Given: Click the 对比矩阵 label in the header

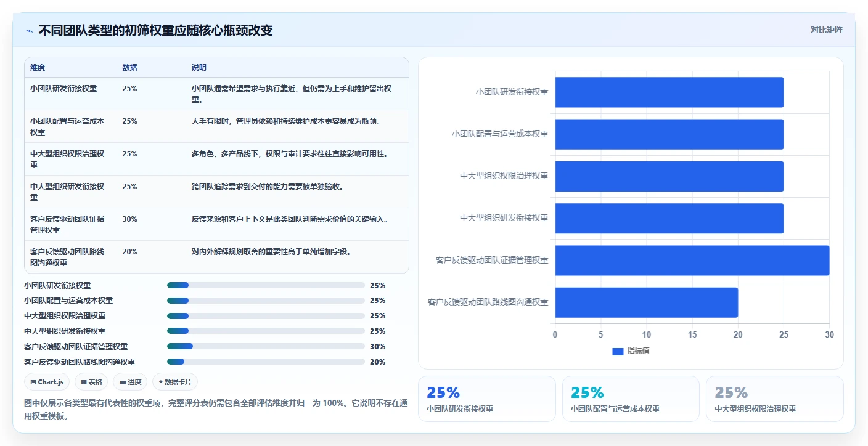Looking at the screenshot, I should coord(826,30).
